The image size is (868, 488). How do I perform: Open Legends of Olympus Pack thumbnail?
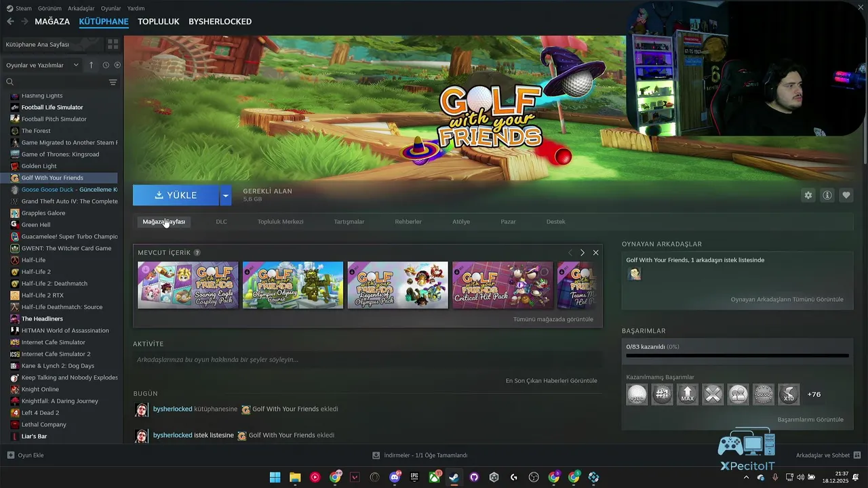[x=398, y=285]
